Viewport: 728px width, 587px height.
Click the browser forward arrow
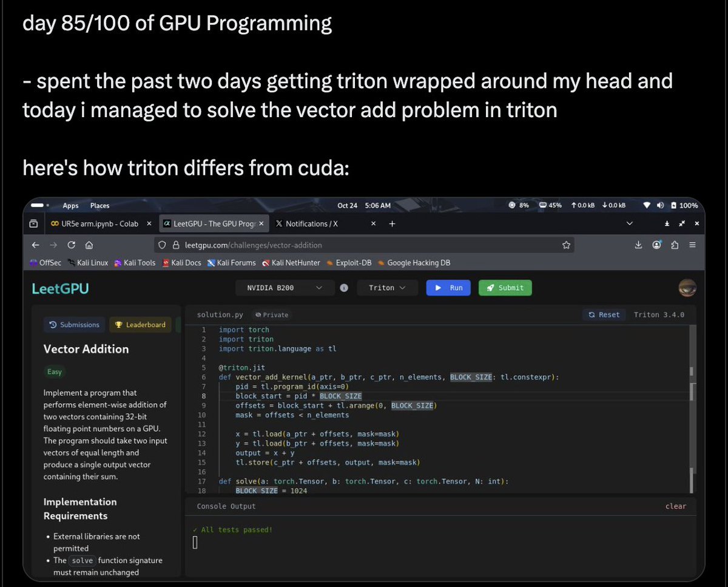coord(53,245)
